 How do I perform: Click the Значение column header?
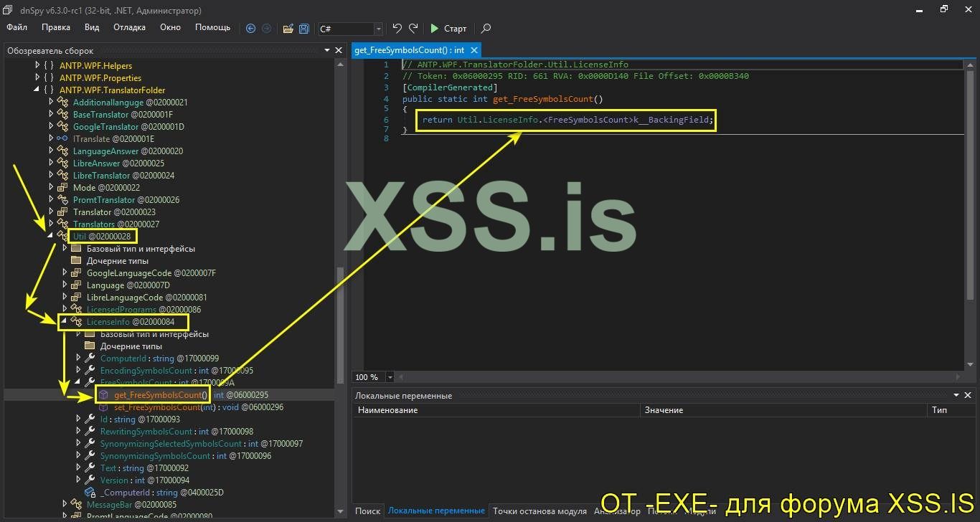tap(783, 410)
